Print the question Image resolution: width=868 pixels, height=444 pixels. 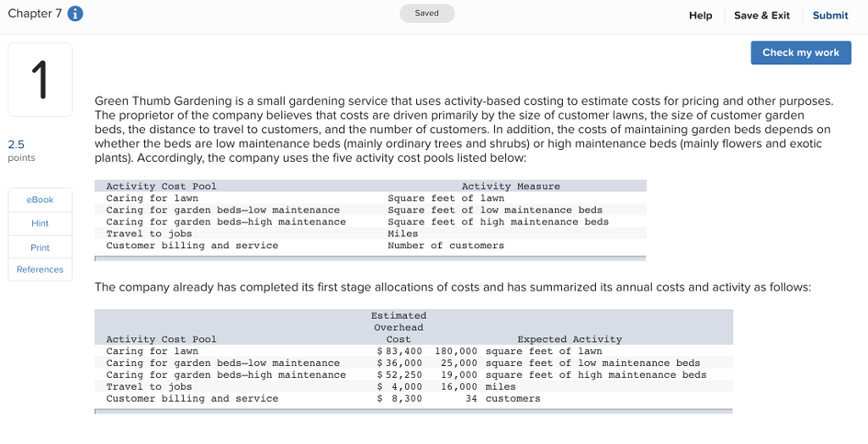40,247
